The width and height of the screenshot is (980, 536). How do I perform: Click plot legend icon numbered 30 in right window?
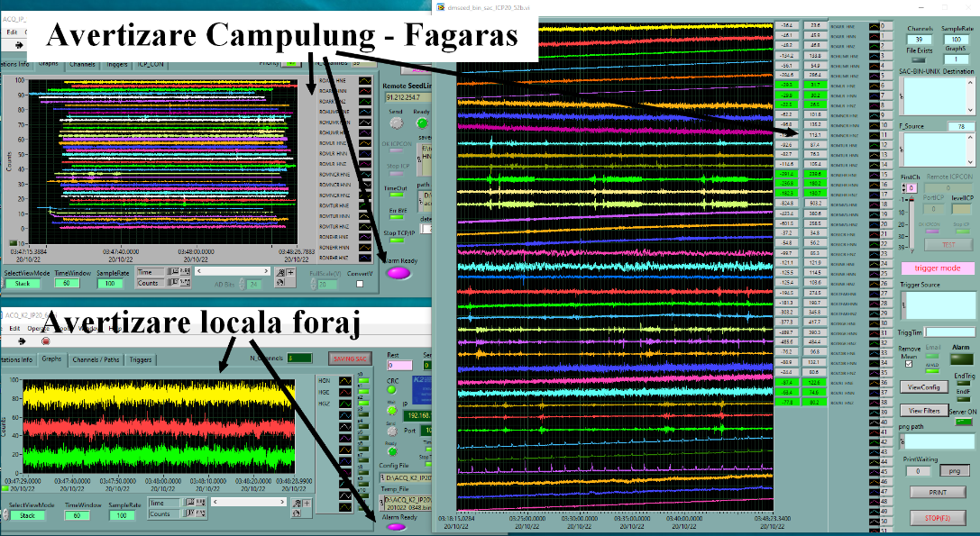click(x=875, y=323)
